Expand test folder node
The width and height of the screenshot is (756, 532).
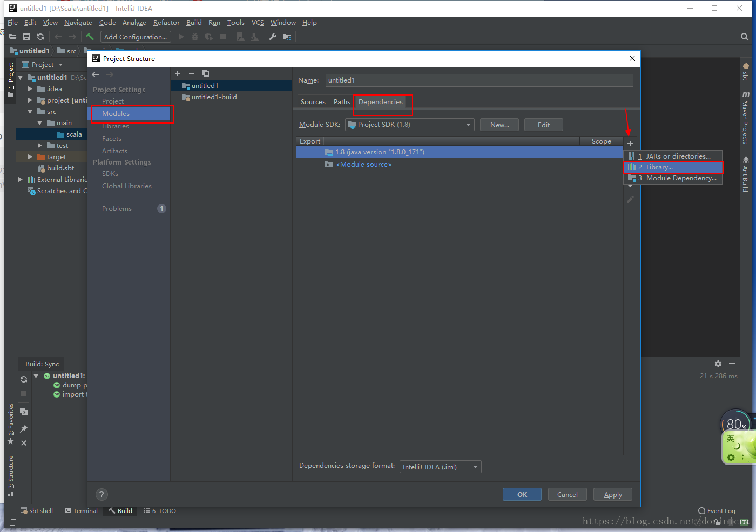[x=40, y=146]
